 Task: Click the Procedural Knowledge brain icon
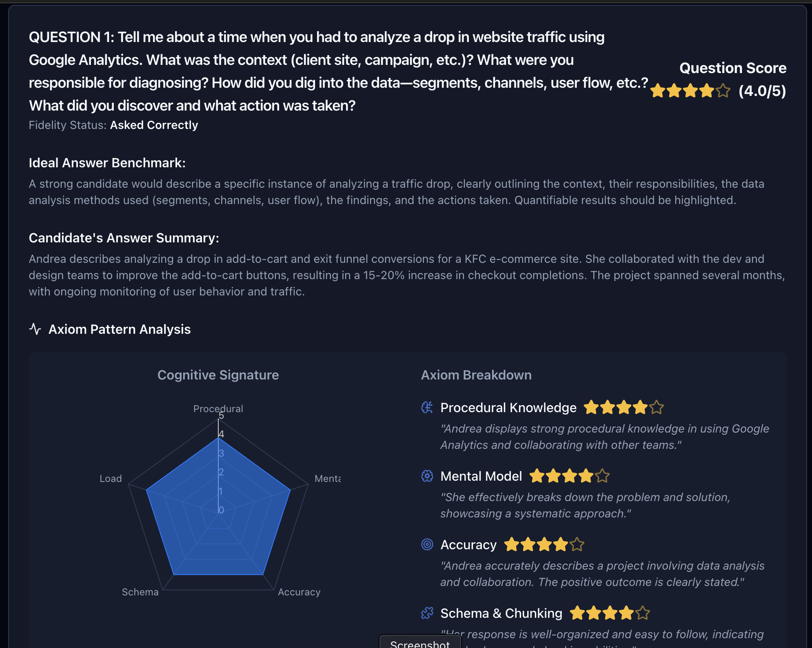pyautogui.click(x=427, y=407)
